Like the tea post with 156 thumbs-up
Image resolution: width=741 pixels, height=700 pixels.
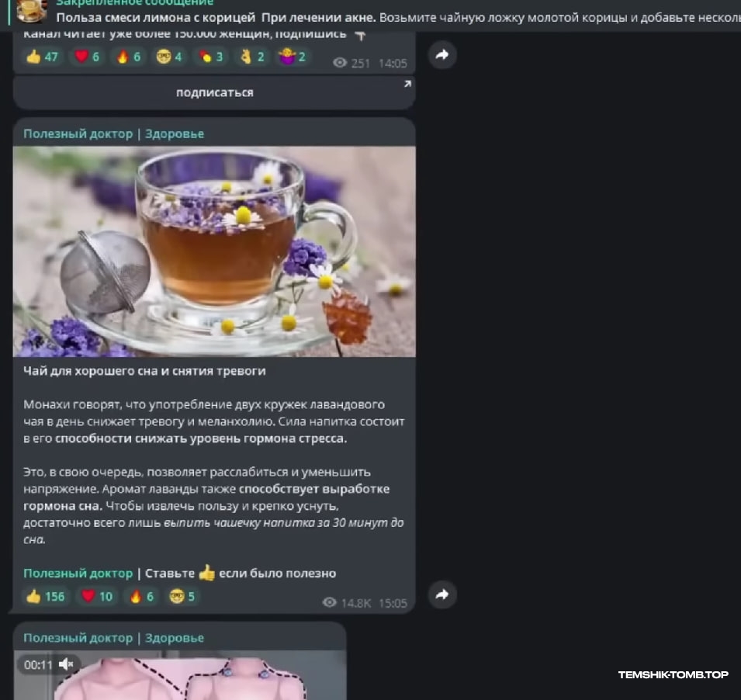click(x=46, y=596)
